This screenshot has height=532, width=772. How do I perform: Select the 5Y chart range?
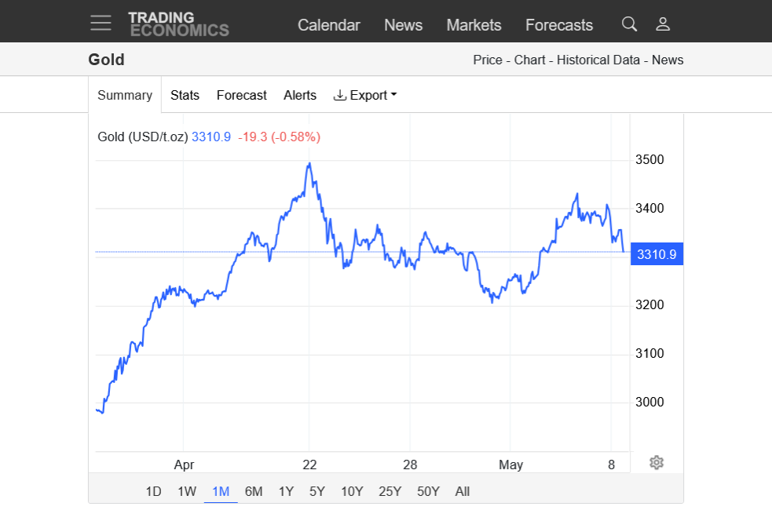point(316,491)
